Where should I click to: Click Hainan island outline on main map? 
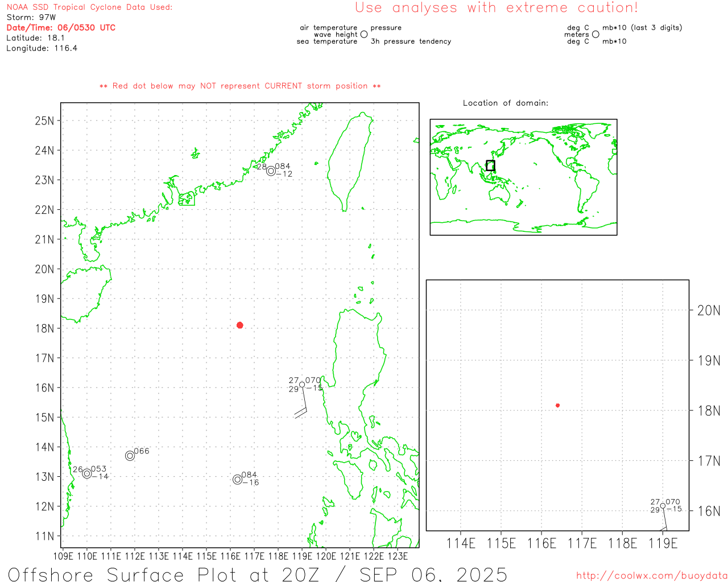point(85,294)
